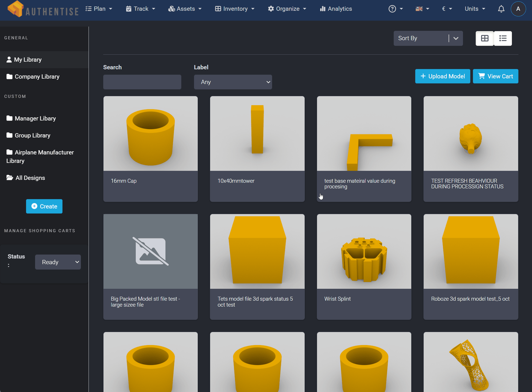532x392 pixels.
Task: Open the Analytics section via its bar-chart icon
Action: point(323,9)
